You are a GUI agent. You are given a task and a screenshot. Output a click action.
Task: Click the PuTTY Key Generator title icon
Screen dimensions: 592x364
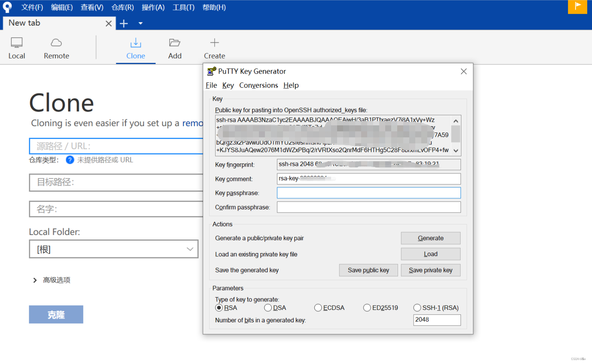212,71
